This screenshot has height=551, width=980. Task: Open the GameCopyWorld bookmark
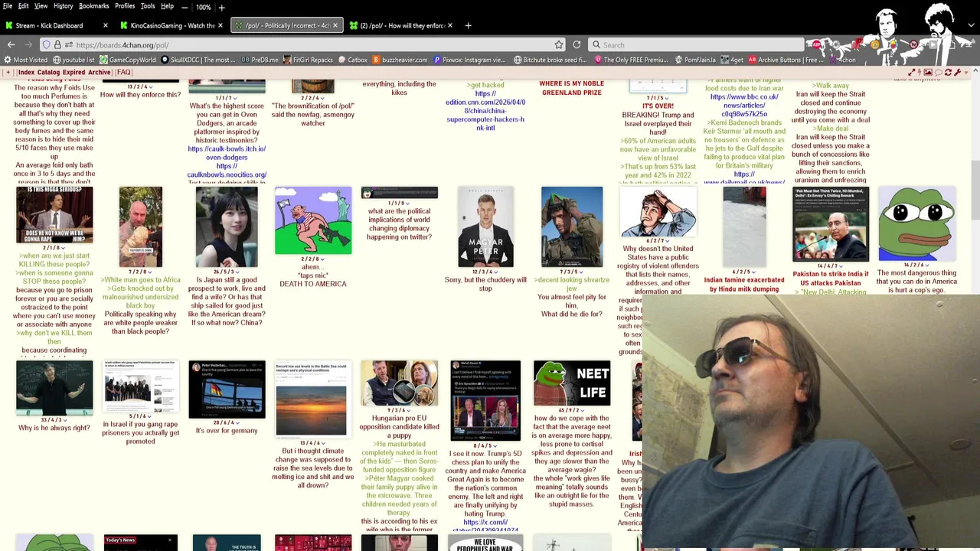click(128, 60)
